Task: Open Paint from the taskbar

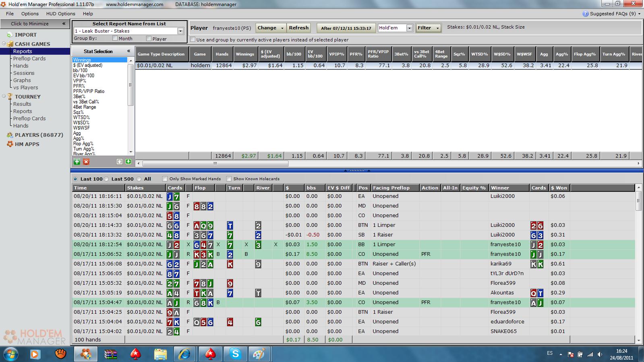Action: [259, 354]
